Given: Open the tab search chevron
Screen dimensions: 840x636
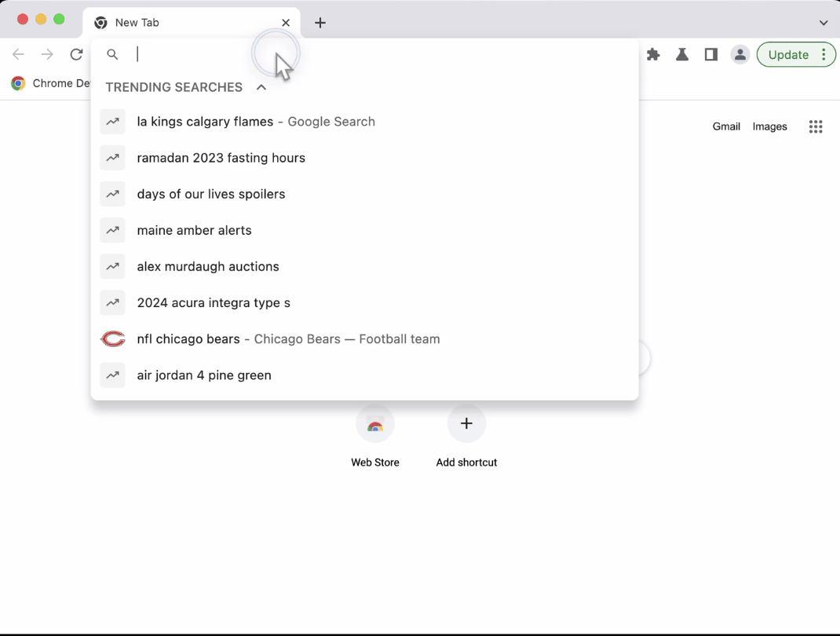Looking at the screenshot, I should click(x=823, y=23).
